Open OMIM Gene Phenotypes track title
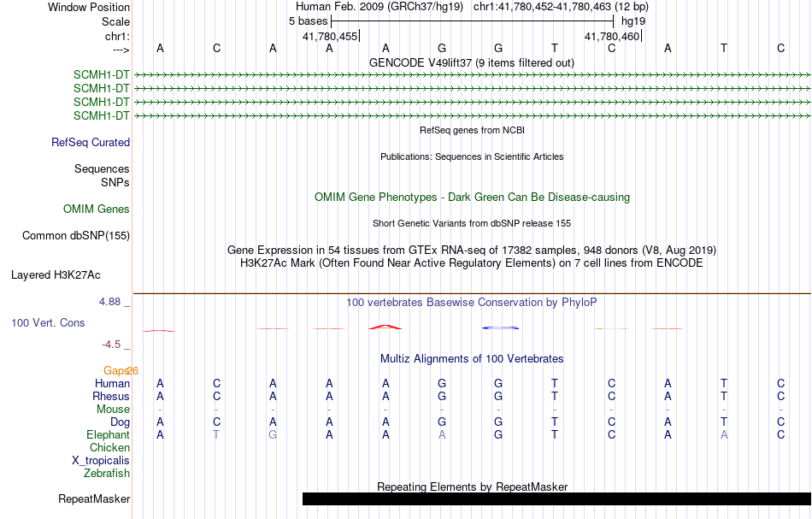Image resolution: width=812 pixels, height=519 pixels. [472, 197]
